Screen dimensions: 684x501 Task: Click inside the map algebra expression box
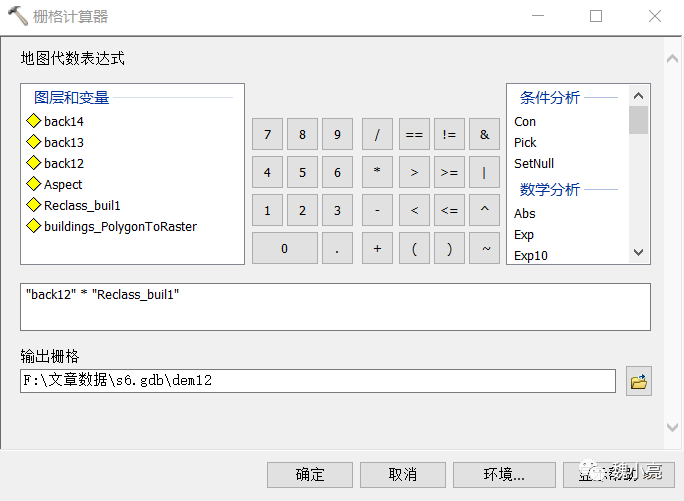point(335,307)
